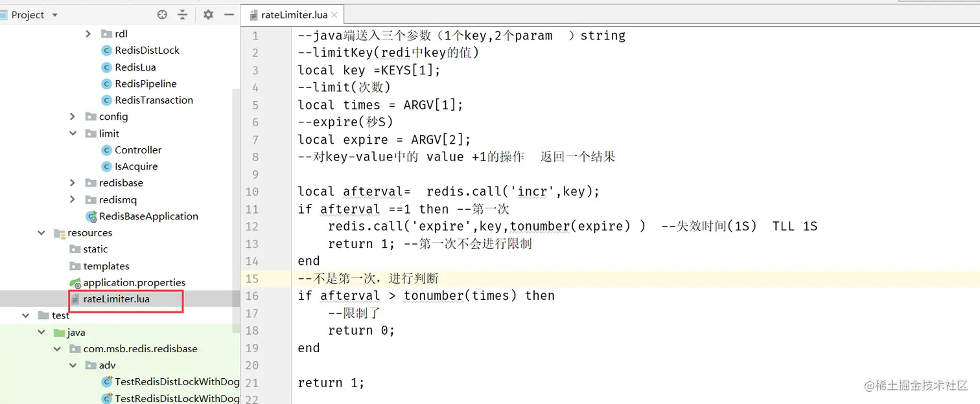Select the static folder label
This screenshot has width=980, height=404.
click(96, 249)
